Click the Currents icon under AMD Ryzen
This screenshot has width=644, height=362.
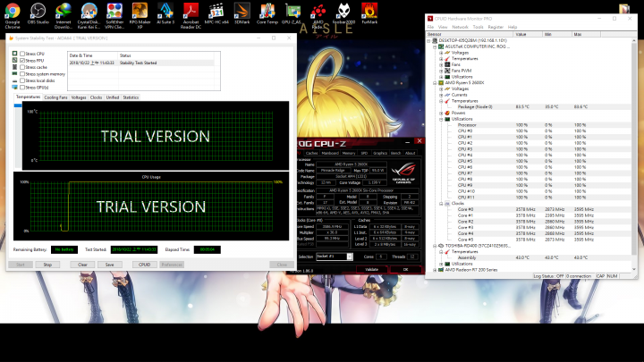click(447, 95)
